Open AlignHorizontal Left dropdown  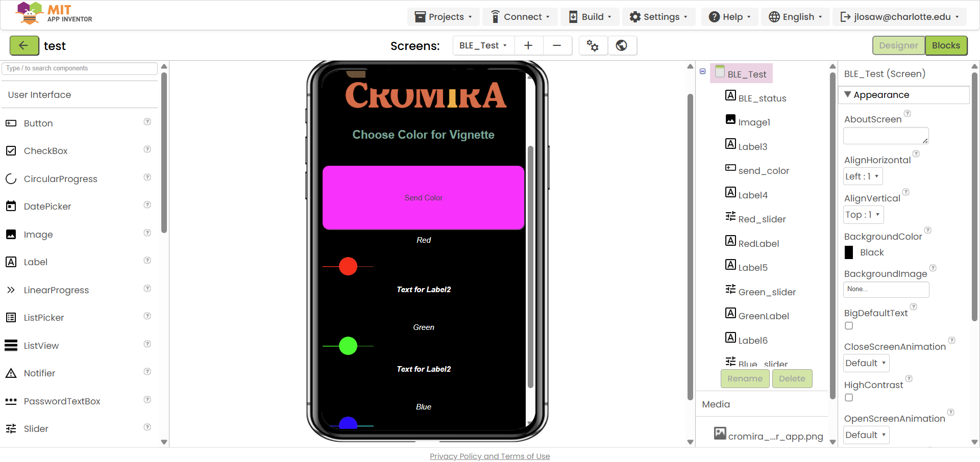[863, 176]
